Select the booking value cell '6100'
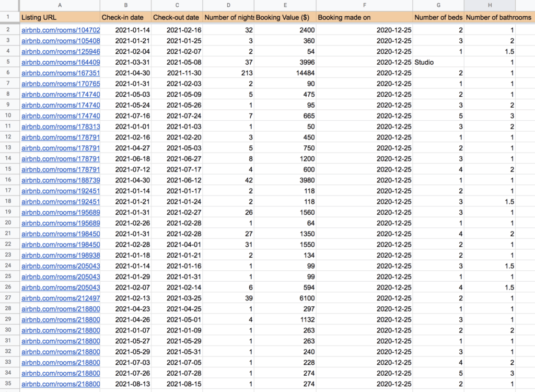535x392 pixels. tap(285, 298)
